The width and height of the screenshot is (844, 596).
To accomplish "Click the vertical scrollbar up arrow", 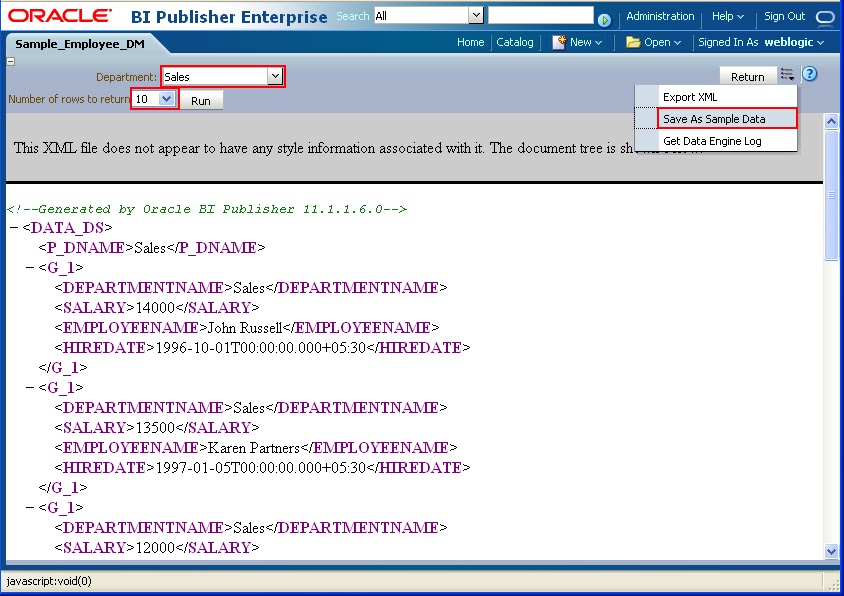I will tap(831, 121).
